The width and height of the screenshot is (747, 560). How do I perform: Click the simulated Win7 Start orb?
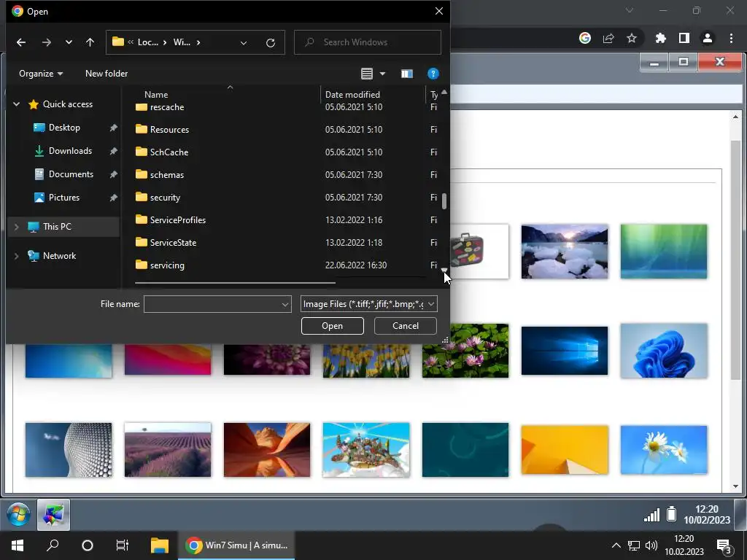18,515
